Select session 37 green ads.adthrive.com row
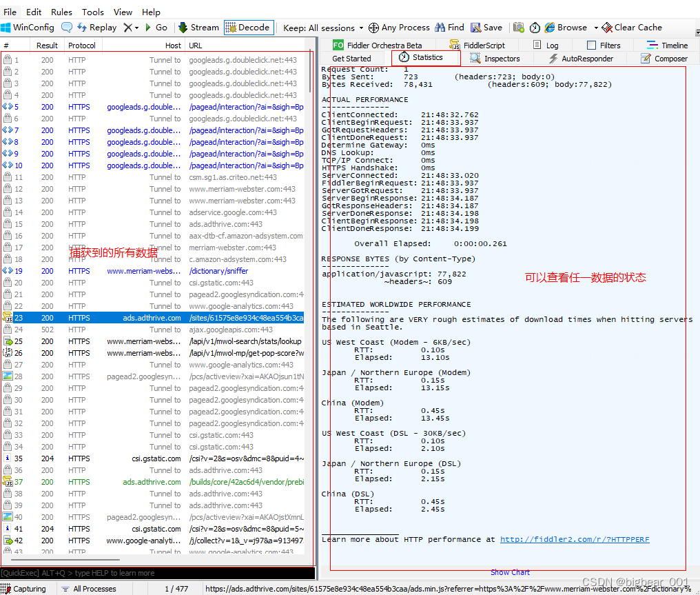The height and width of the screenshot is (595, 700). pos(153,482)
